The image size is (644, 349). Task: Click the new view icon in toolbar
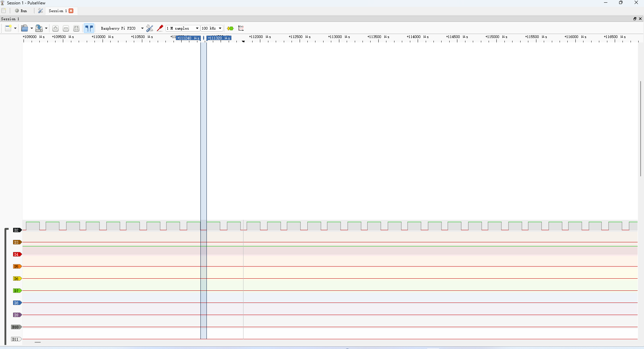[8, 28]
